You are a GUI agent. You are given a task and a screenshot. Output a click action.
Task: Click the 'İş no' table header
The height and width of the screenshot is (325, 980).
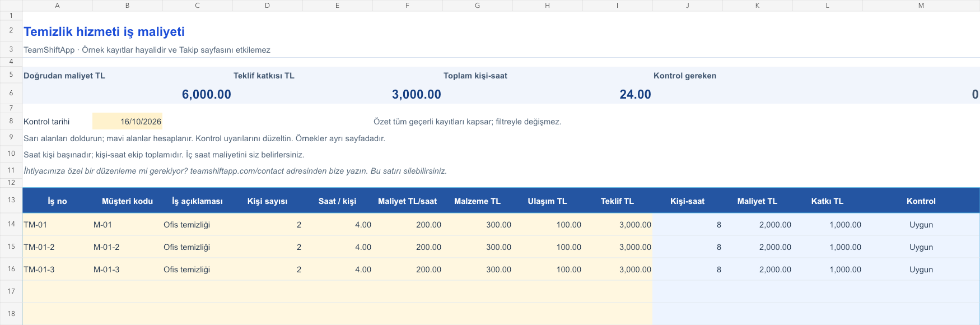pyautogui.click(x=57, y=201)
